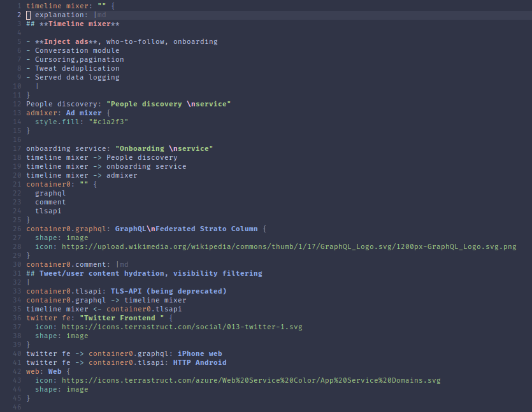This screenshot has width=532, height=412.
Task: Click the GraphQL_Logo wikimedia URL
Action: [289, 246]
